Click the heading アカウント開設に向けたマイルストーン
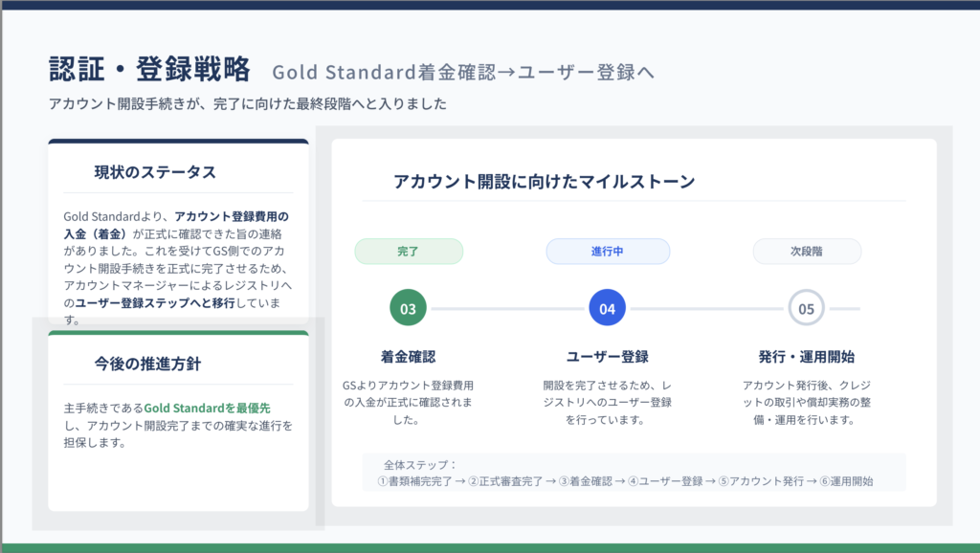Viewport: 980px width, 553px height. [x=544, y=182]
